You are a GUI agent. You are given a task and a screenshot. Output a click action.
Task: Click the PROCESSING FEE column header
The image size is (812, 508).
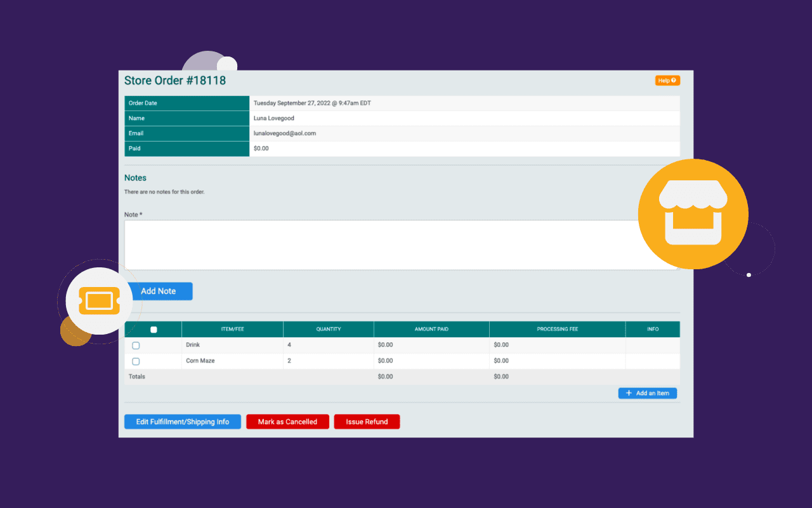pos(557,328)
